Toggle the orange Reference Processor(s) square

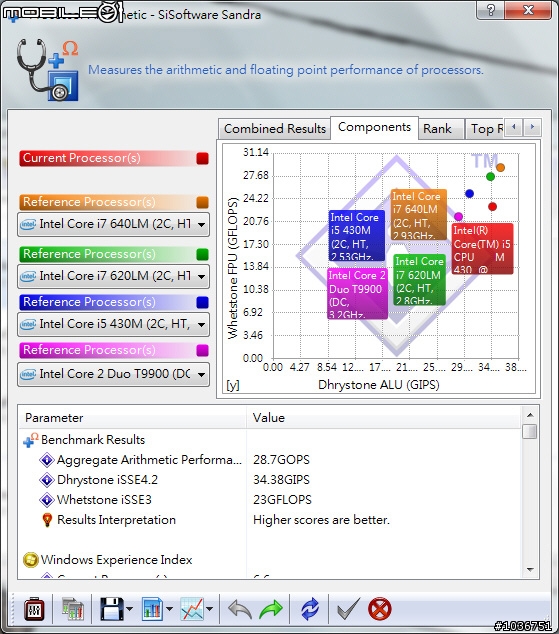pos(203,202)
